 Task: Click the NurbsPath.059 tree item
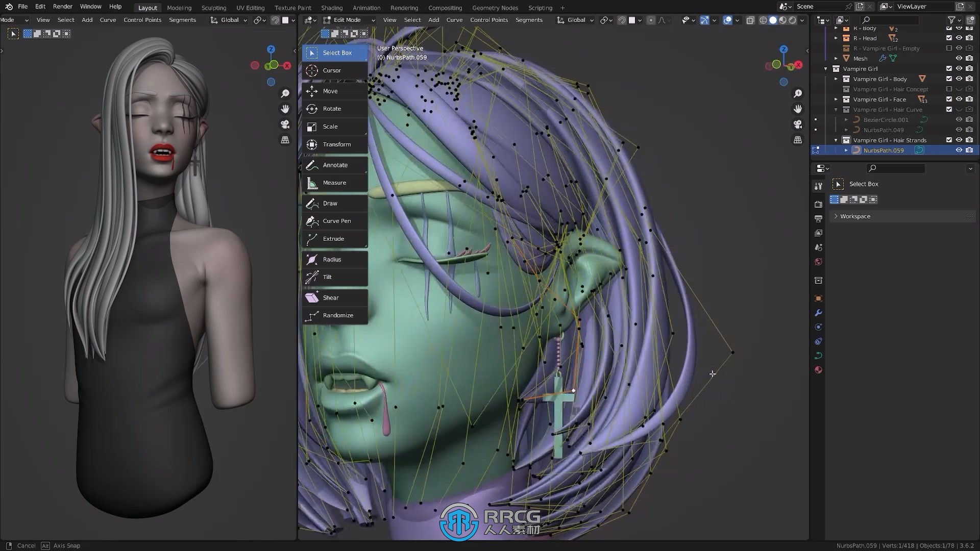point(884,150)
